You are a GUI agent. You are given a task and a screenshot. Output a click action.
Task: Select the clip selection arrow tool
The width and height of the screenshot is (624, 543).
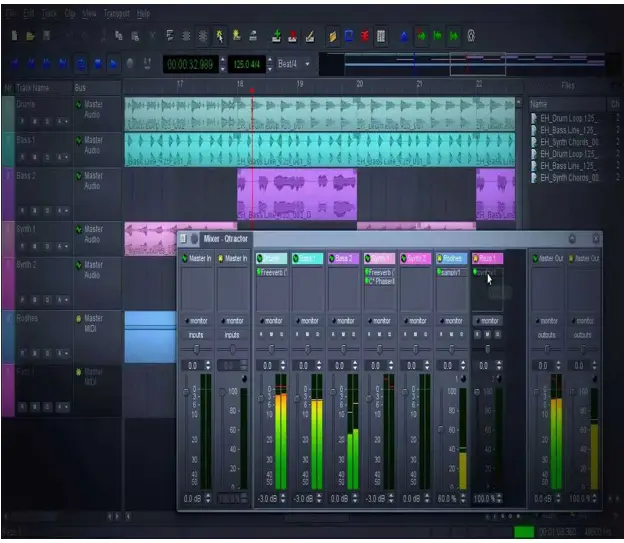[x=220, y=36]
